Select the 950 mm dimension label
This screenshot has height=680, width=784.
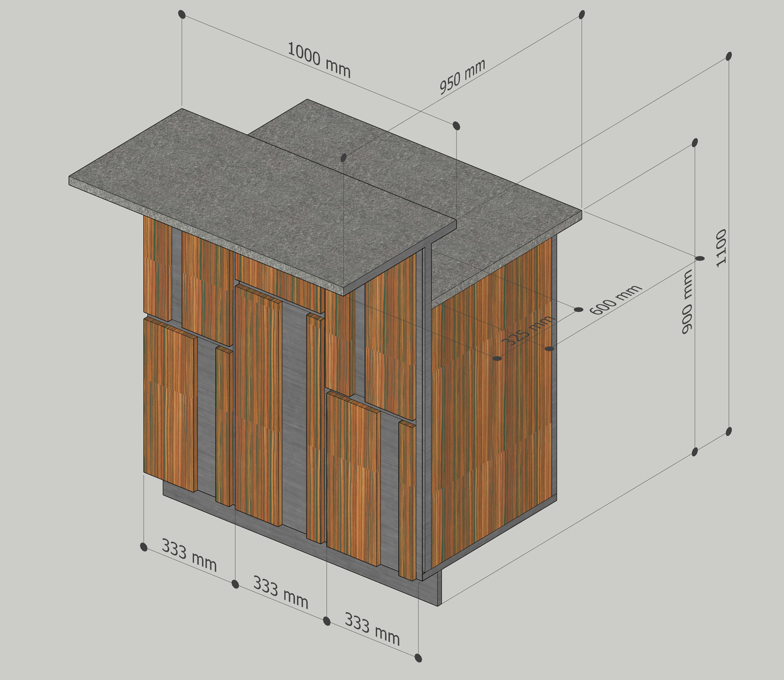[x=462, y=77]
